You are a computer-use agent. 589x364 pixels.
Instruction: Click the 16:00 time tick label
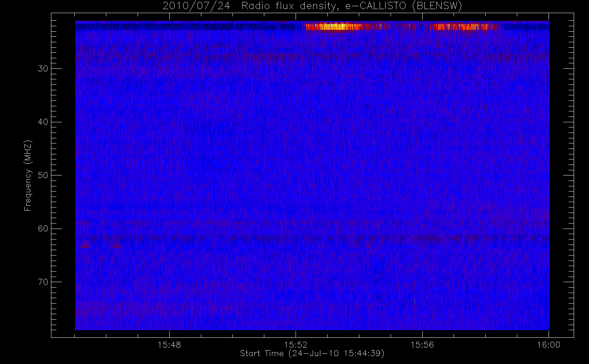coord(549,344)
